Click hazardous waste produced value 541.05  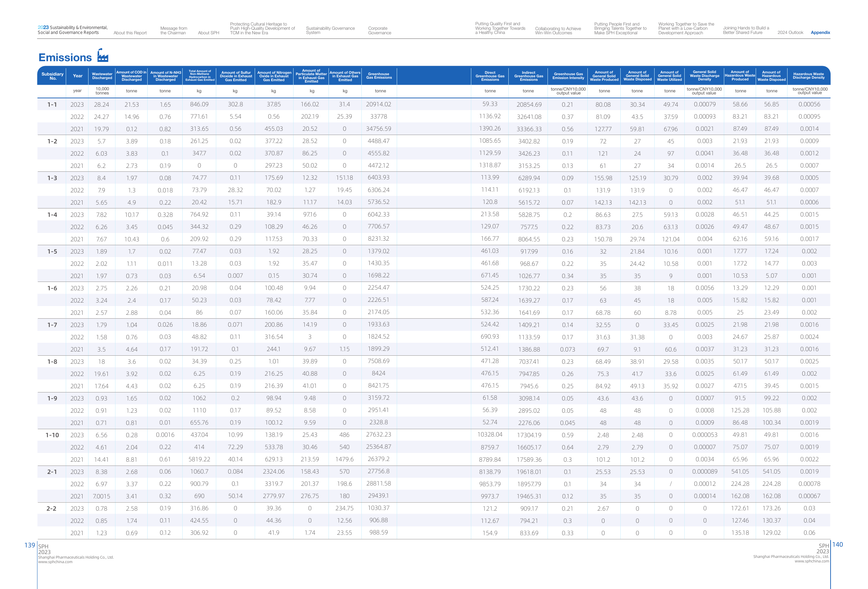coord(740,472)
